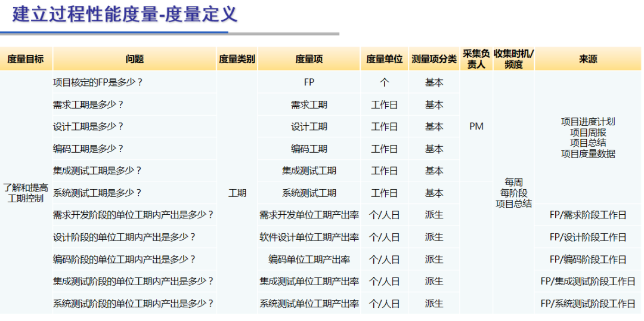Click the 需求开发单位工期产出率 cell
Viewport: 644px width, 321px height.
click(309, 215)
